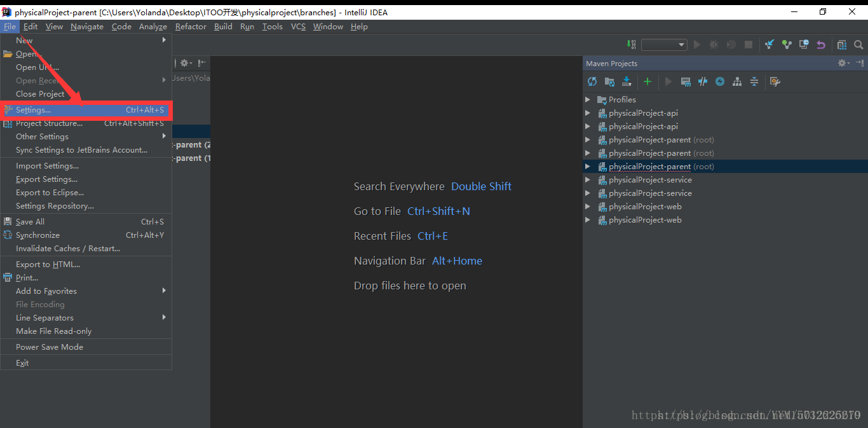Click the Make Project build icon
The width and height of the screenshot is (868, 428).
tap(631, 45)
